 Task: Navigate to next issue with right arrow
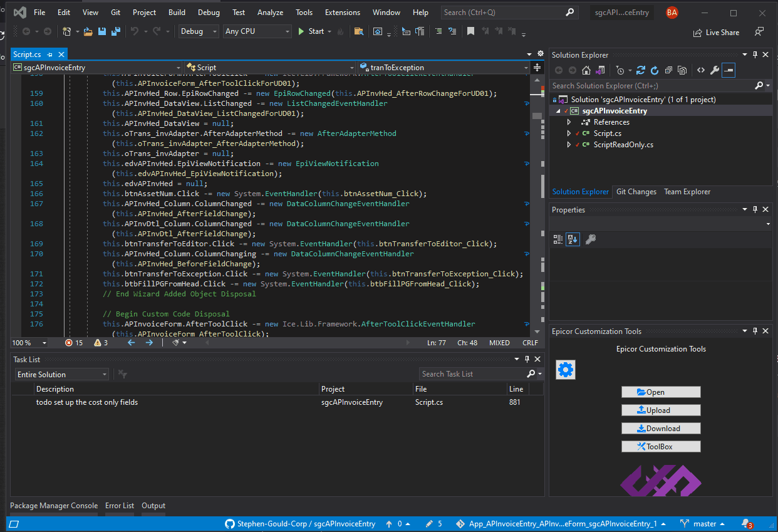tap(149, 343)
